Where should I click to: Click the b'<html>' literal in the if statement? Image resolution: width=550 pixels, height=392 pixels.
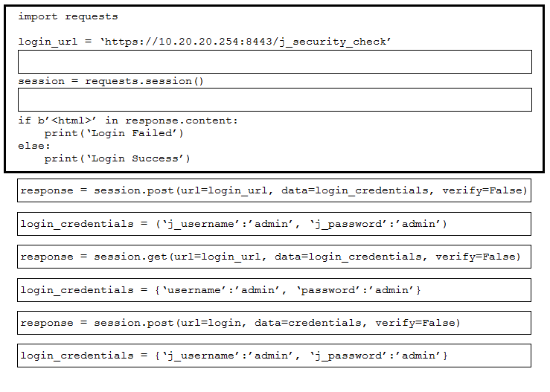point(67,121)
